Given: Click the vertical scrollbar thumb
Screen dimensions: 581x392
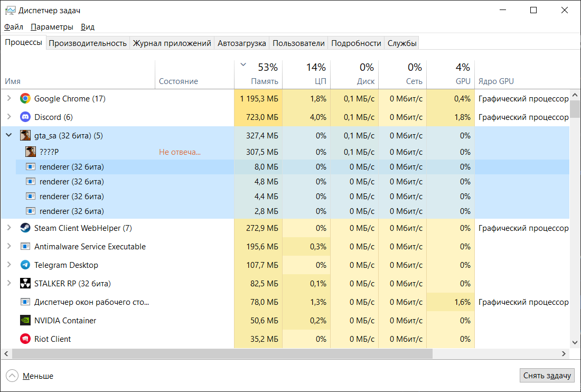Looking at the screenshot, I should pyautogui.click(x=575, y=109).
